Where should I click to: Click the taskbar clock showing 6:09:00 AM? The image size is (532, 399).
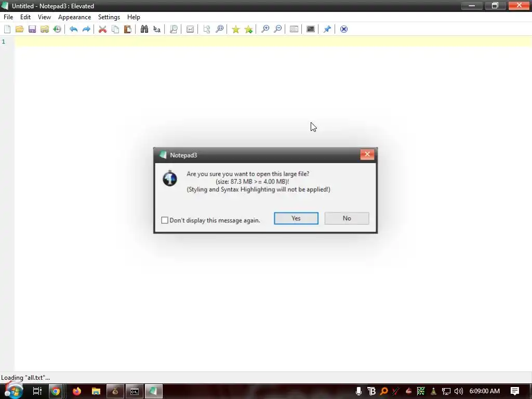pos(485,391)
